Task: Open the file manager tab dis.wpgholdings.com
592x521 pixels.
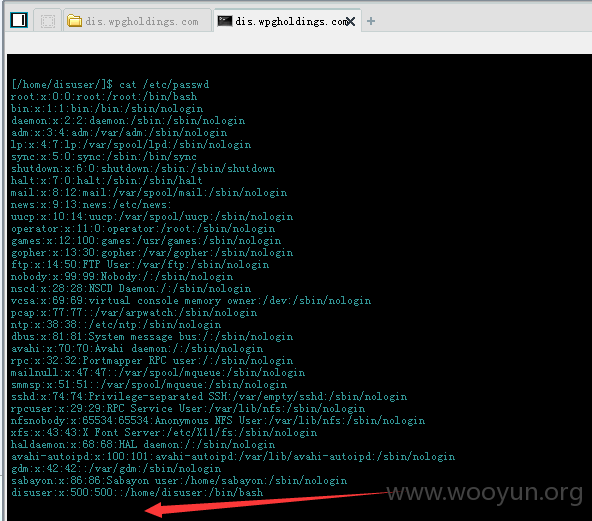Action: (137, 21)
